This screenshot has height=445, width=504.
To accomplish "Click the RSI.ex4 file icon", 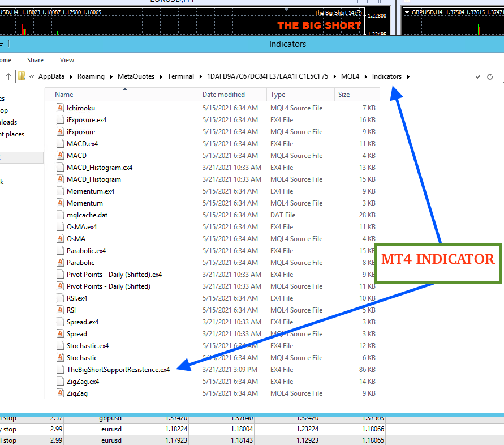I will point(60,298).
